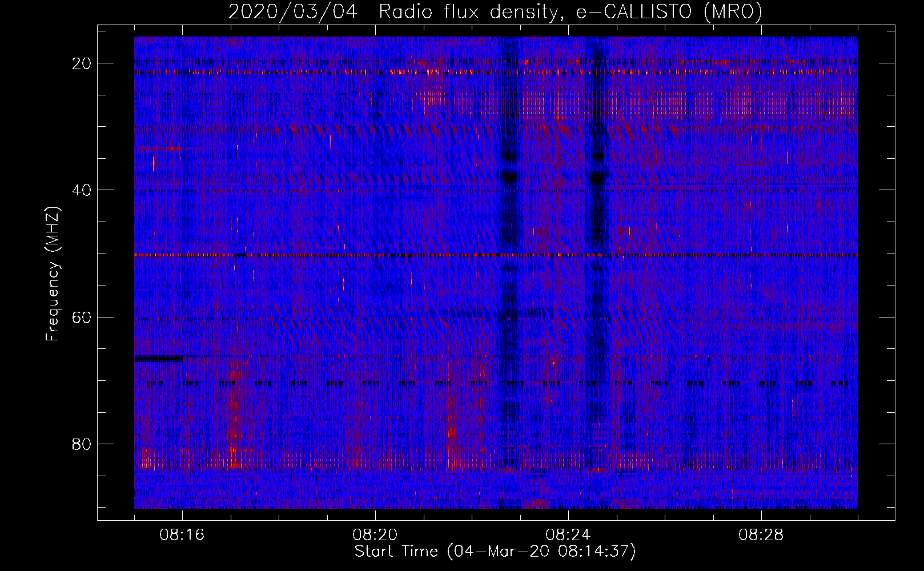Click the plot title '2020/03/04 Radio flux density, e-CALLISTO (MRO)'
Screen dimensions: 924x571
(495, 11)
